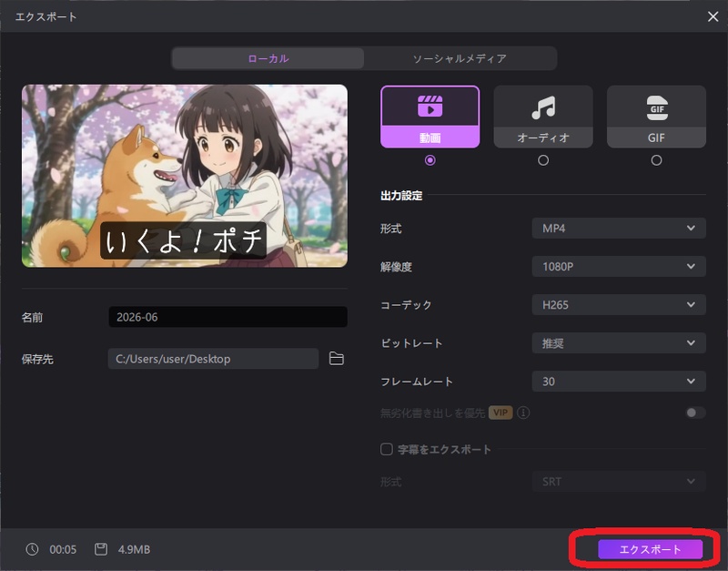Image resolution: width=728 pixels, height=571 pixels.
Task: Open the フレームレート 30 dropdown
Action: [619, 382]
